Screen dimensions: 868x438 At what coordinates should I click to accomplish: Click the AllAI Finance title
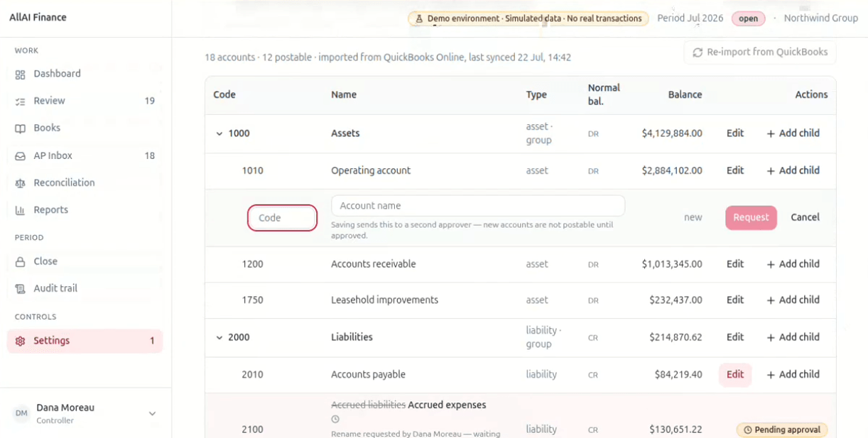(x=38, y=18)
